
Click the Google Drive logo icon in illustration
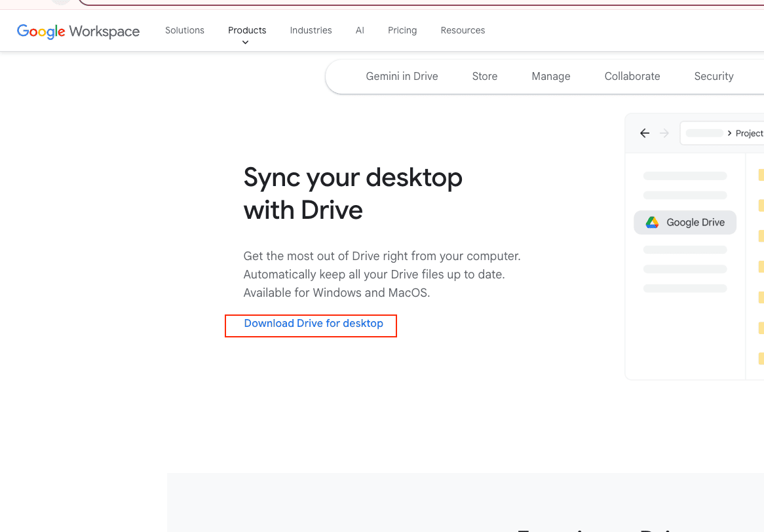click(652, 223)
